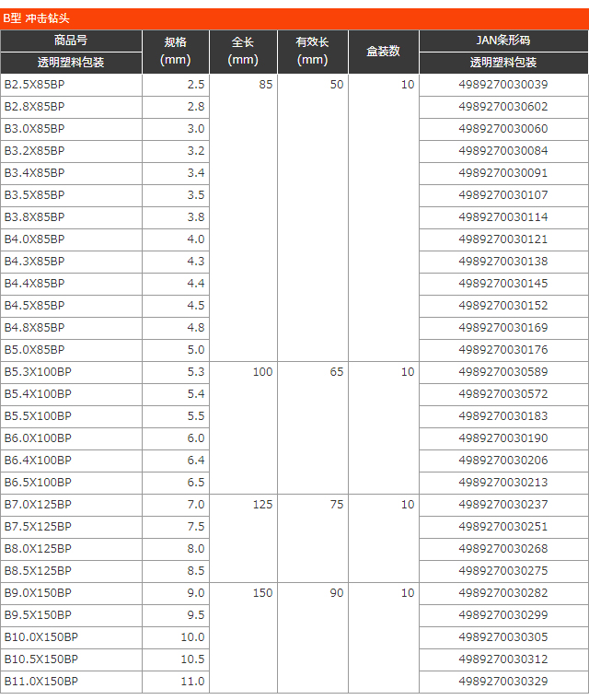
Task: Click the 商品号 column header
Action: [x=71, y=41]
